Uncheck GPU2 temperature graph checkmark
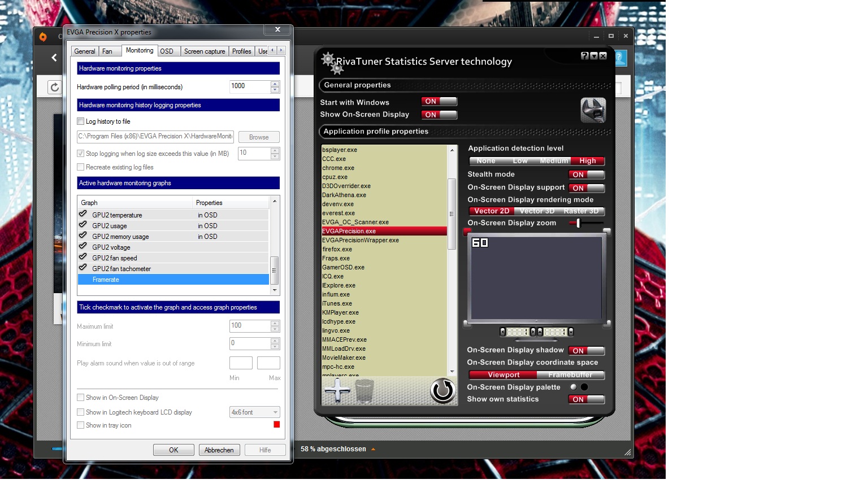This screenshot has width=868, height=488. 83,215
